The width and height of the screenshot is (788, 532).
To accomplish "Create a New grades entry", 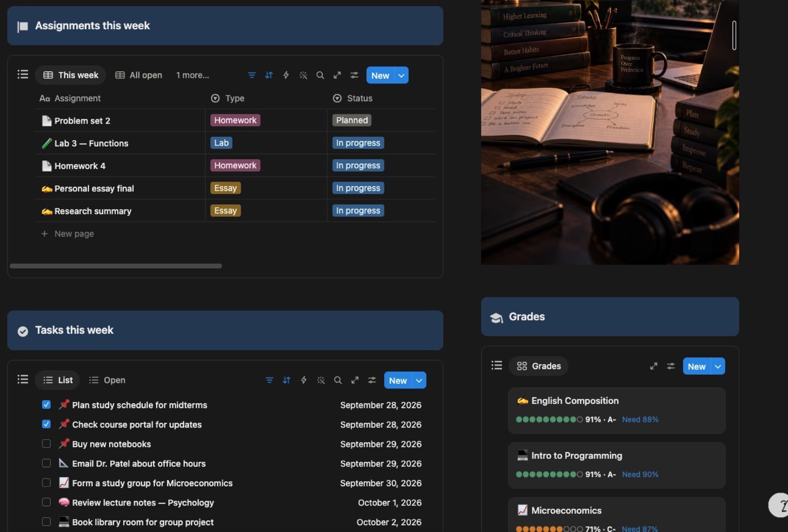I will 697,366.
